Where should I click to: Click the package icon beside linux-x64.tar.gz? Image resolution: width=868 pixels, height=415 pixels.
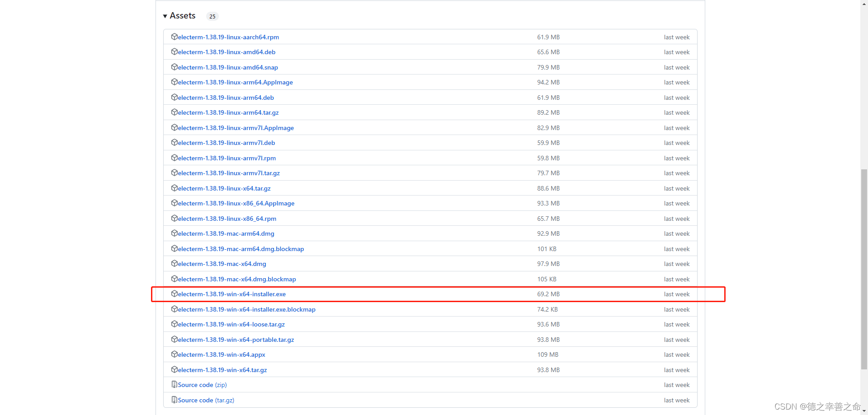174,188
